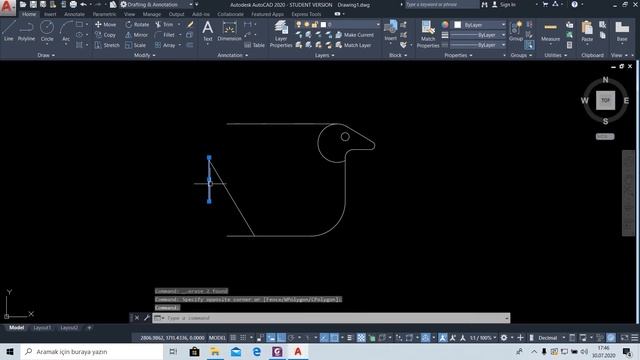Switch to the Manage ribbon tab
This screenshot has height=360, width=640.
[152, 14]
